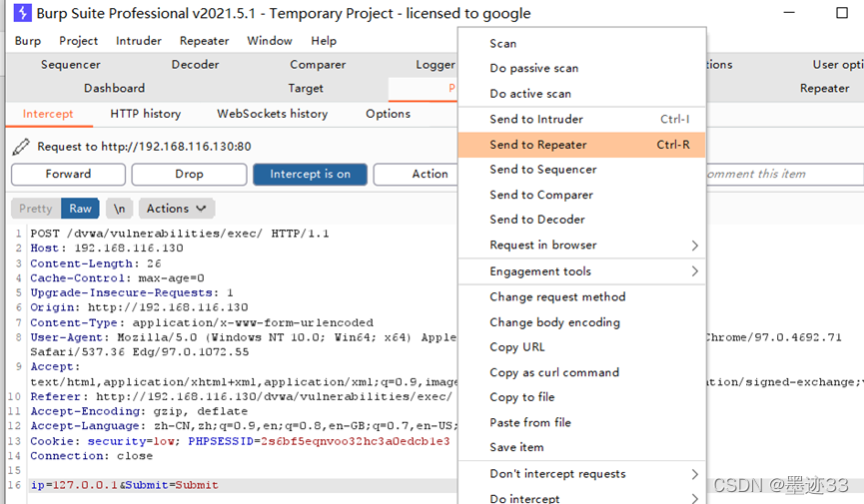Viewport: 864px width, 504px height.
Task: Open the Intruder menu
Action: coord(138,41)
